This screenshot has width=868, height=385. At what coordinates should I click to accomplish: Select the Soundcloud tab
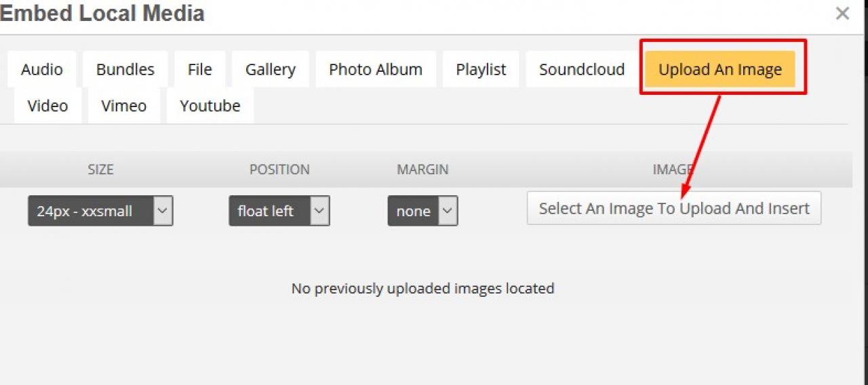coord(582,69)
